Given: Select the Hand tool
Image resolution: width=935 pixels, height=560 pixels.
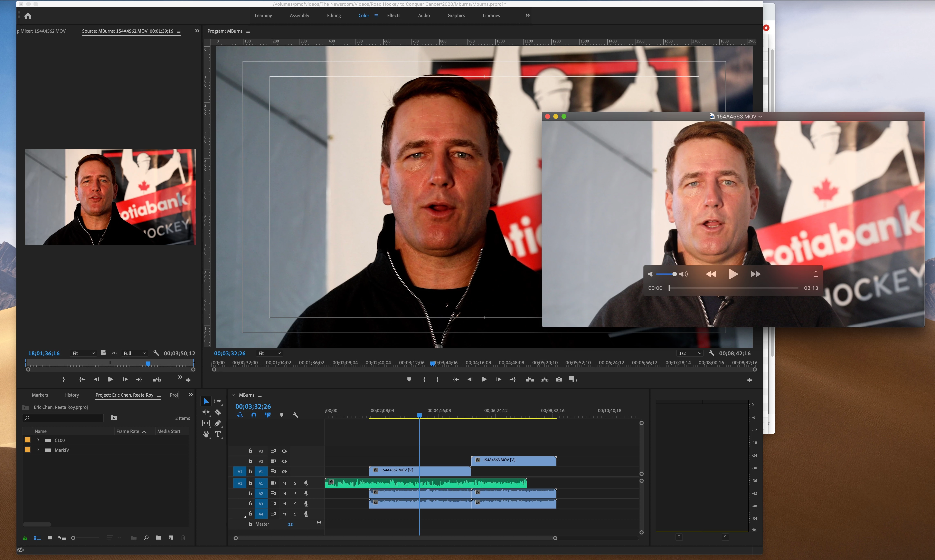Looking at the screenshot, I should click(206, 434).
